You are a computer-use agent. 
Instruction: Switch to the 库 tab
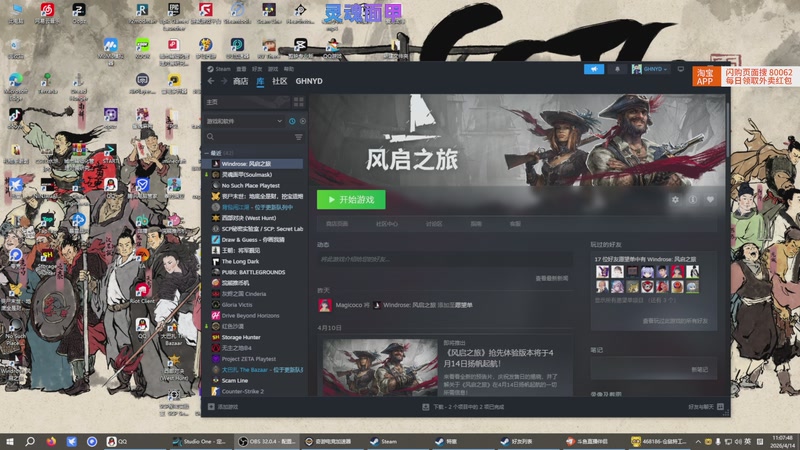tap(260, 81)
